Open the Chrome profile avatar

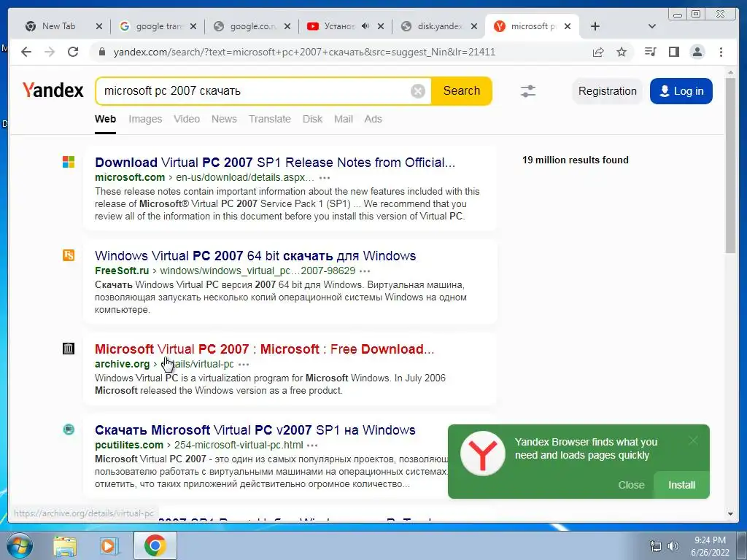pos(697,52)
